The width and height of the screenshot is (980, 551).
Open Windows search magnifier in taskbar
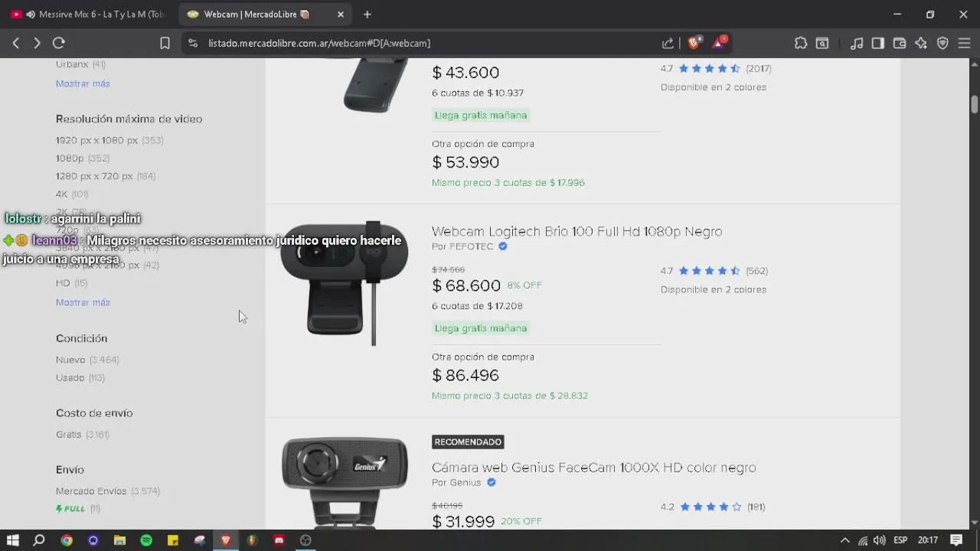pos(39,540)
